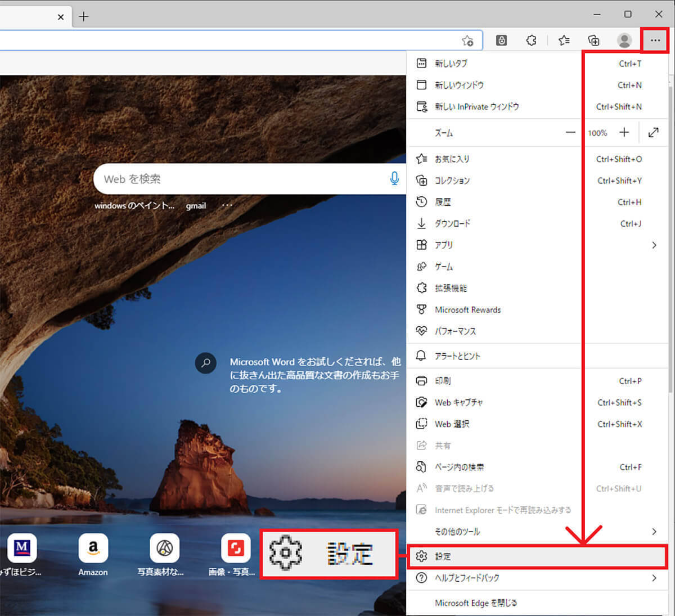Image resolution: width=675 pixels, height=616 pixels.
Task: Open the Favorites star list icon
Action: coord(564,40)
